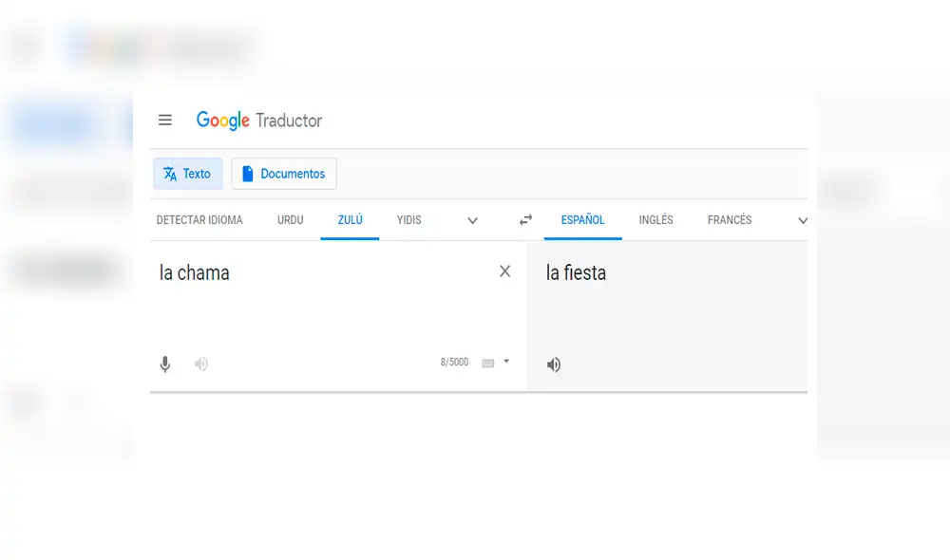Viewport: 950px width, 560px height.
Task: Expand the target language dropdown chevron
Action: click(x=803, y=219)
